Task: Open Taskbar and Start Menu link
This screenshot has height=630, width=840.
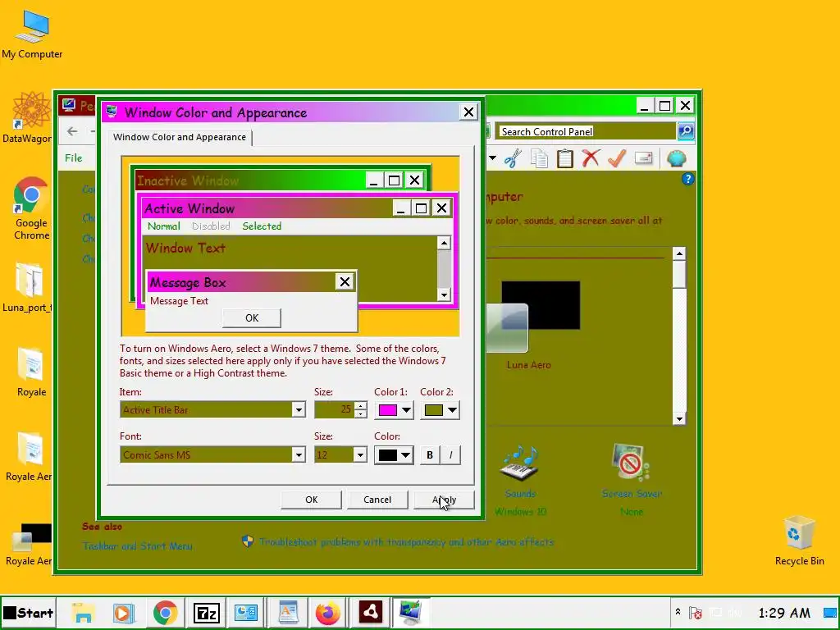Action: [137, 546]
